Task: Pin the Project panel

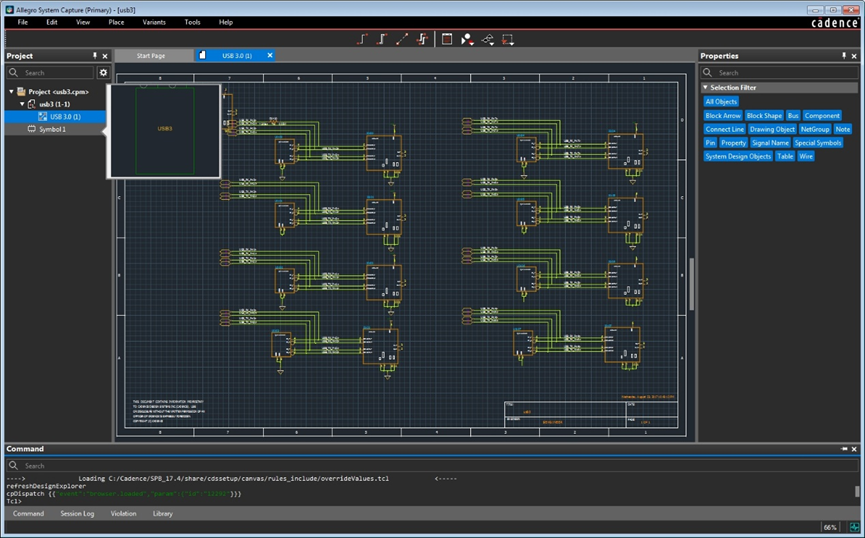Action: click(x=95, y=56)
